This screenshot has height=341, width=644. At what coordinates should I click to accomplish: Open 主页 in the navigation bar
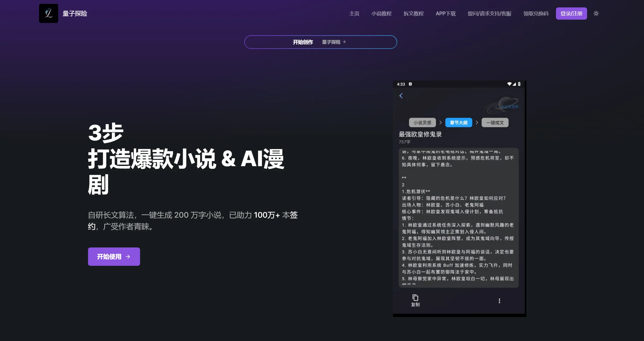pos(354,14)
